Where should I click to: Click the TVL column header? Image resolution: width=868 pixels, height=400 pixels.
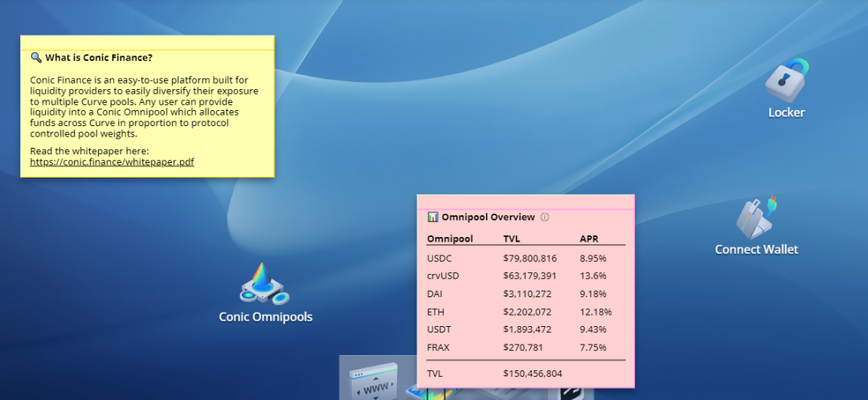511,239
